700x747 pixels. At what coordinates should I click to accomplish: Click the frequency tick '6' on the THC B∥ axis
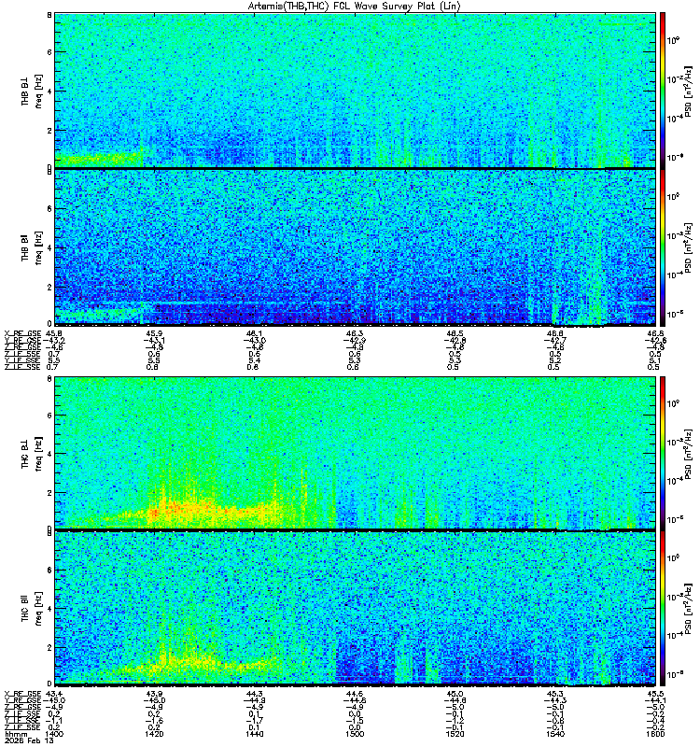pos(49,570)
